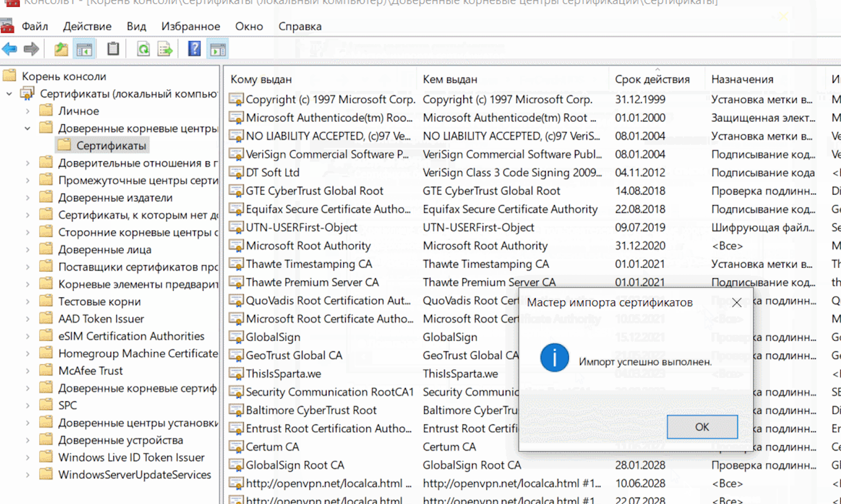Click the Export list toolbar icon
Image resolution: width=841 pixels, height=504 pixels.
pyautogui.click(x=165, y=50)
